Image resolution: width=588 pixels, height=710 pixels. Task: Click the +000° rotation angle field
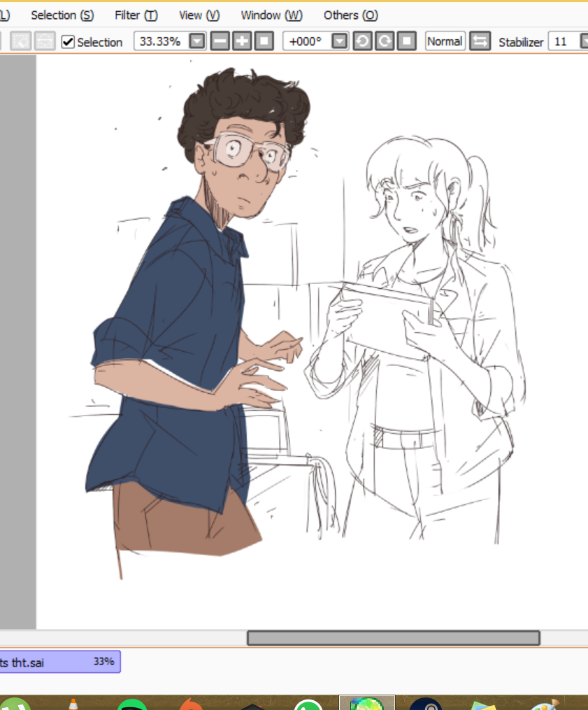(307, 41)
